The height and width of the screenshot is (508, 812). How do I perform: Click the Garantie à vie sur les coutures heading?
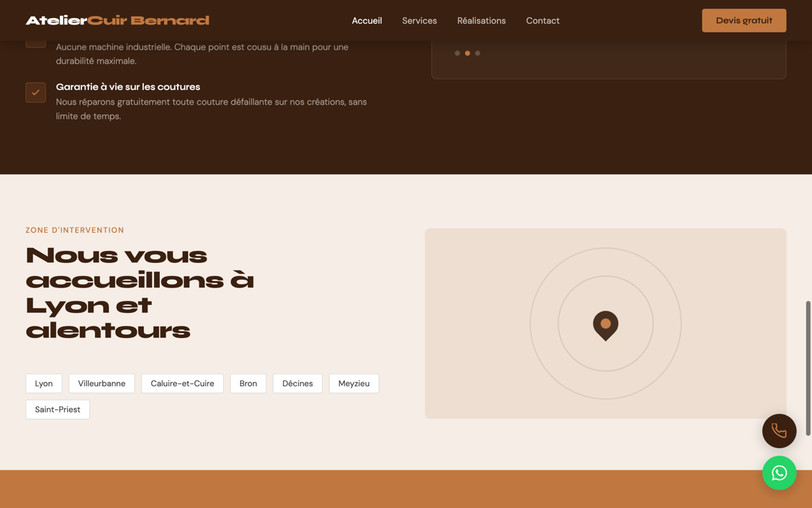pos(128,86)
